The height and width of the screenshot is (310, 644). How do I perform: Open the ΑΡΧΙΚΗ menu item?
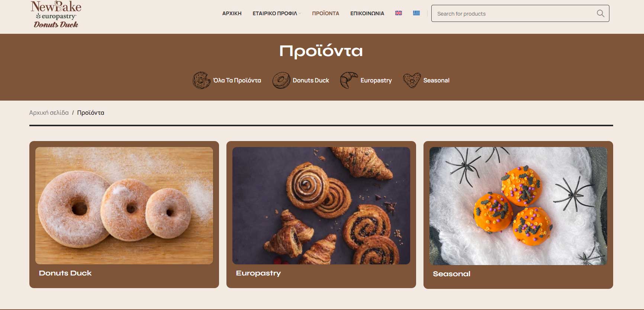coord(232,13)
